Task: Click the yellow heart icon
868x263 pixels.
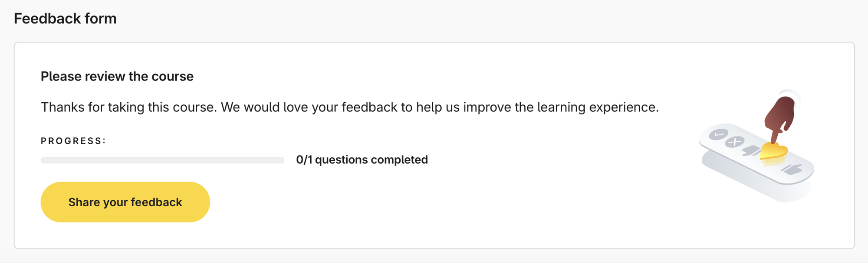Action: tap(774, 152)
